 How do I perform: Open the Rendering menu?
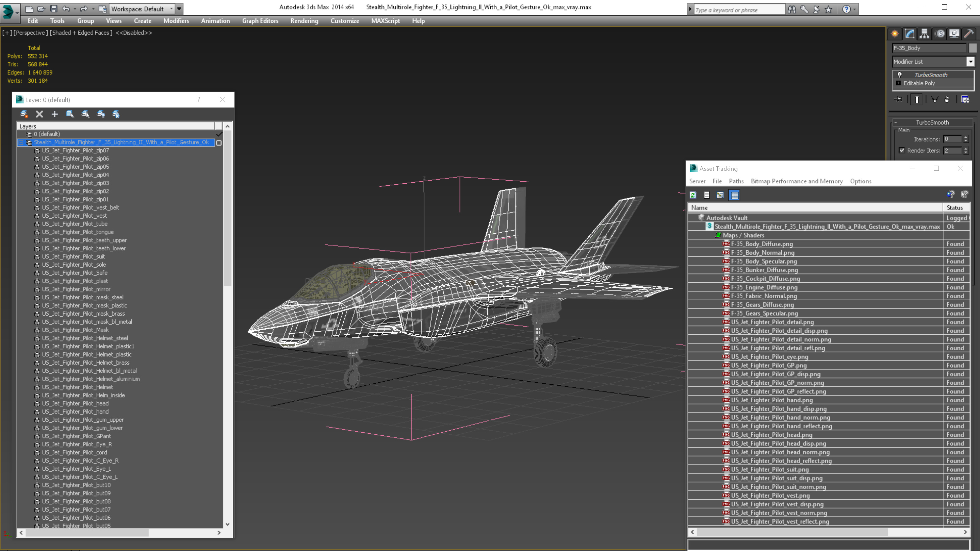(x=304, y=21)
